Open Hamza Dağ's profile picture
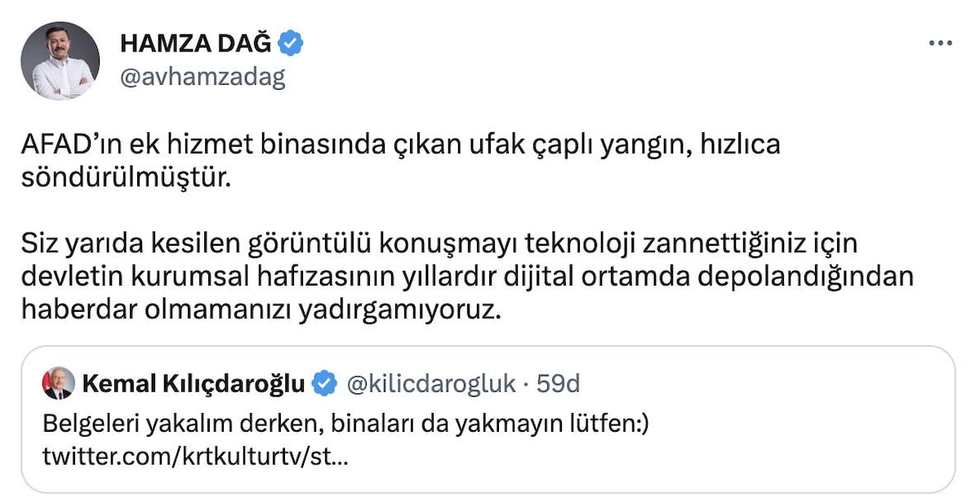Screen dimensions: 980x502 [60, 61]
